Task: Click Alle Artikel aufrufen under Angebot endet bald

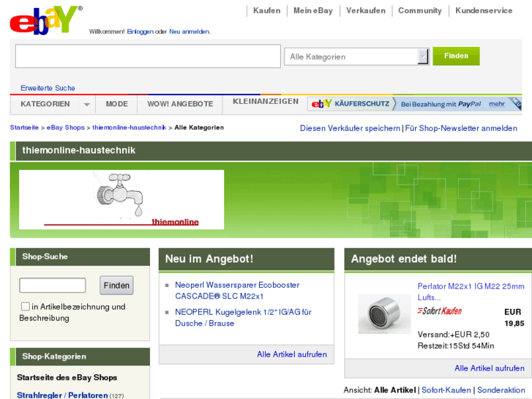Action: tap(490, 368)
